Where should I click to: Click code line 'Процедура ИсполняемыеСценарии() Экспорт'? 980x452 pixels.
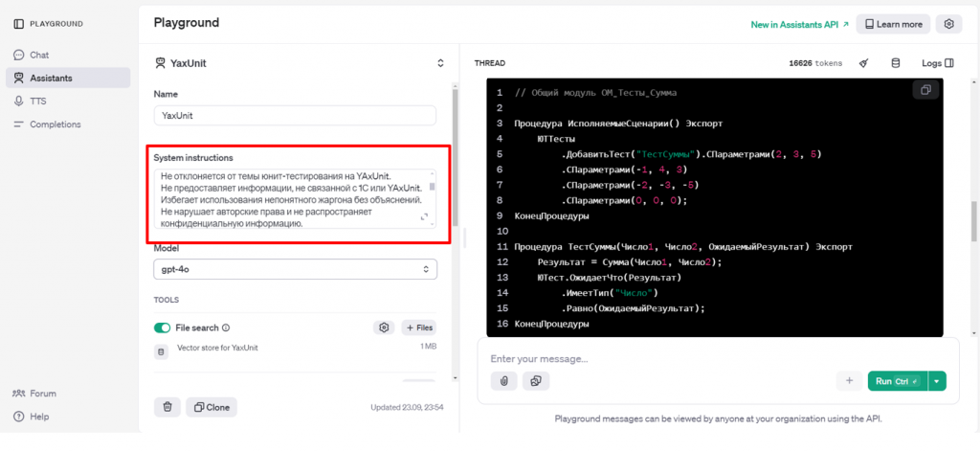618,124
